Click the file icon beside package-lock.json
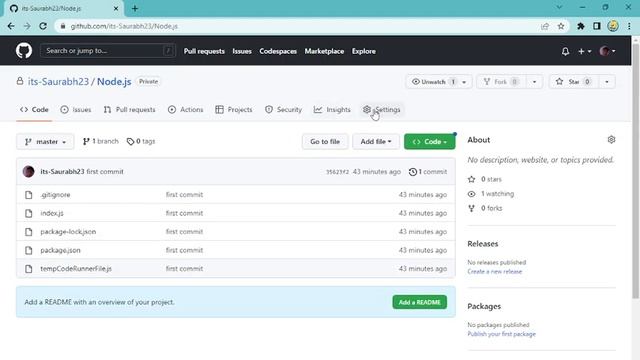This screenshot has height=360, width=640. point(29,232)
